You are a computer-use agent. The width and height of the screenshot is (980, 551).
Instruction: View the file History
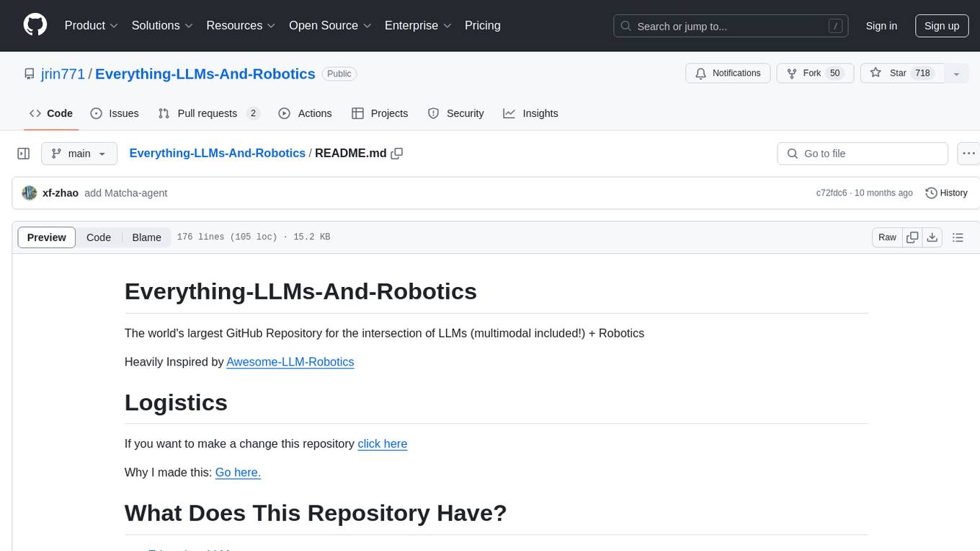pyautogui.click(x=946, y=193)
